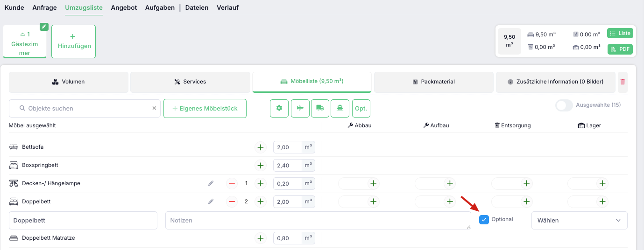The width and height of the screenshot is (644, 250).
Task: Increase Decken-/ Hängelampe quantity with plus
Action: (260, 184)
